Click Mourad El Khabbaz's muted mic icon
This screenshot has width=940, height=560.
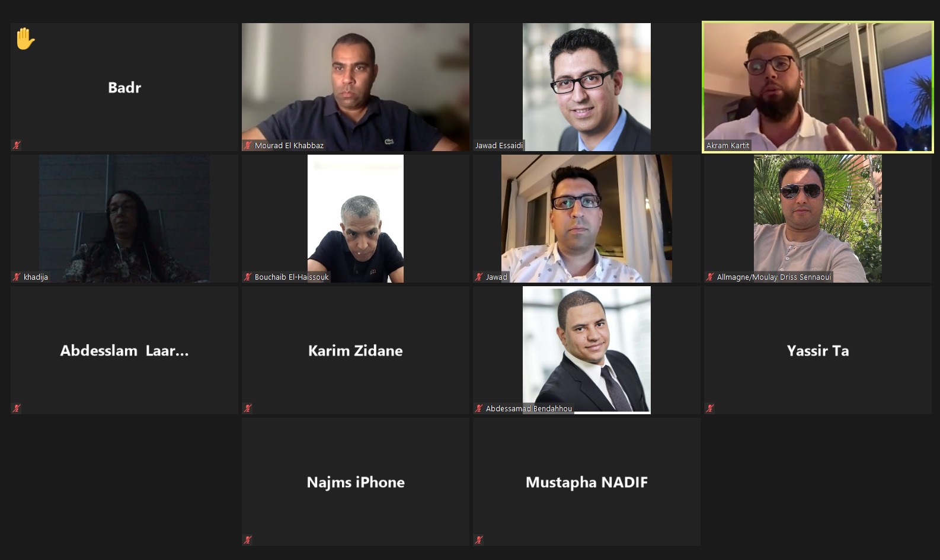tap(248, 145)
